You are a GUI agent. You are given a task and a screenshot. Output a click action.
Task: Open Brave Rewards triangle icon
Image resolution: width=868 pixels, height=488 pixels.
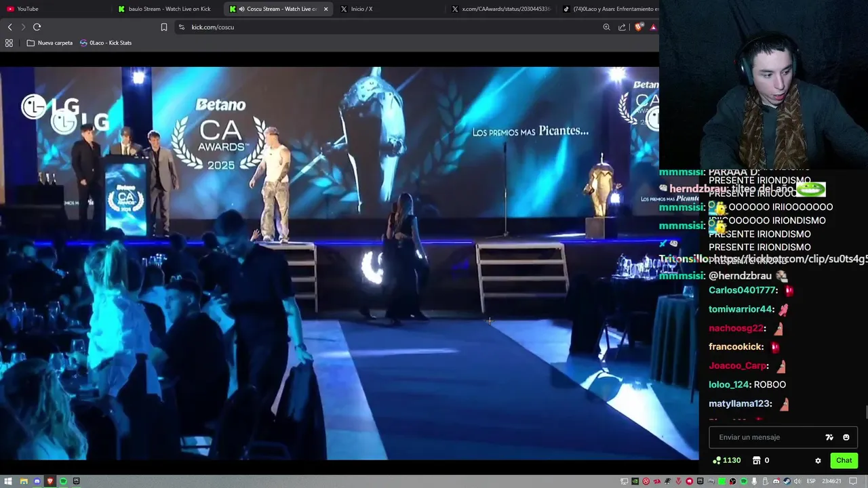point(653,27)
